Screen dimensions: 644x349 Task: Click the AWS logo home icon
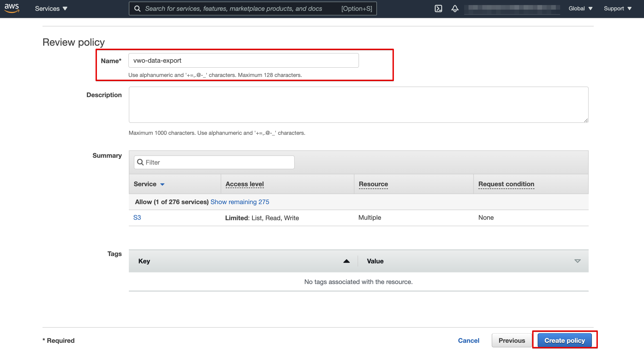[x=12, y=8]
